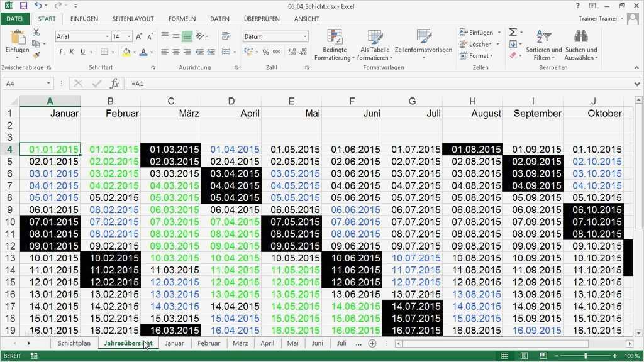Switch to page layout view icon
The width and height of the screenshot is (644, 362).
(524, 356)
